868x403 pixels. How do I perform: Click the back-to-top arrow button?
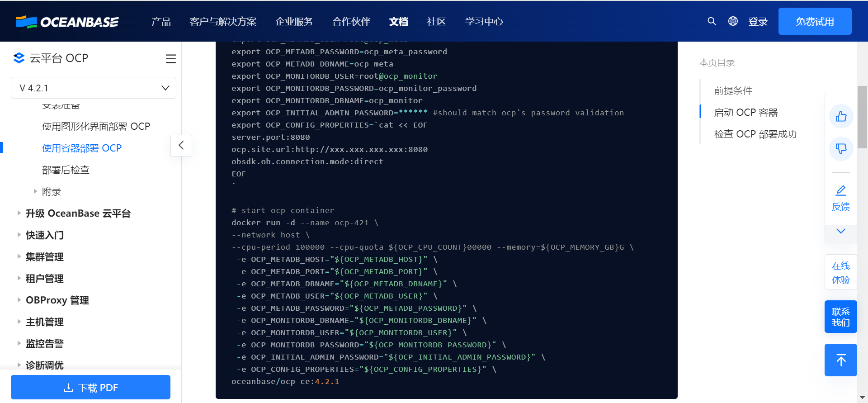tap(840, 360)
